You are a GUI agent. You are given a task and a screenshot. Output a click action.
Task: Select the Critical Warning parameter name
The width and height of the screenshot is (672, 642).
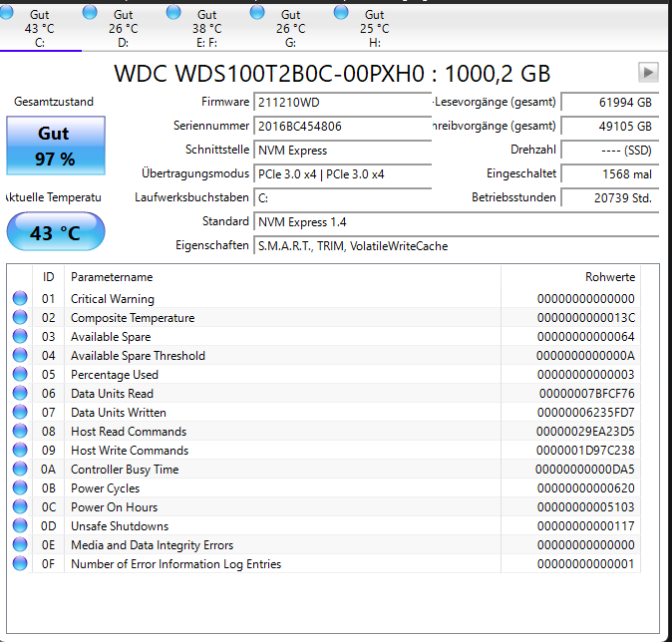113,299
